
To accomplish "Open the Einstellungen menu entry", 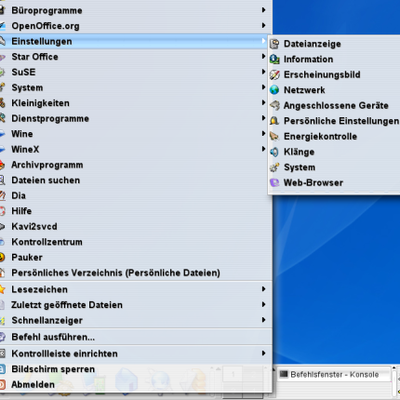I will point(135,41).
